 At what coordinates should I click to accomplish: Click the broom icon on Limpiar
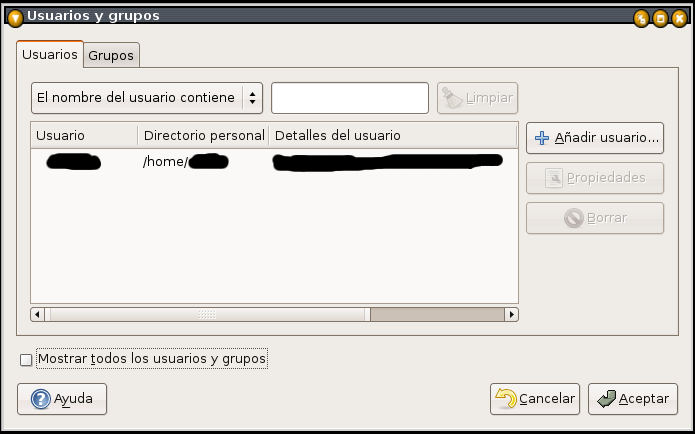(x=452, y=98)
